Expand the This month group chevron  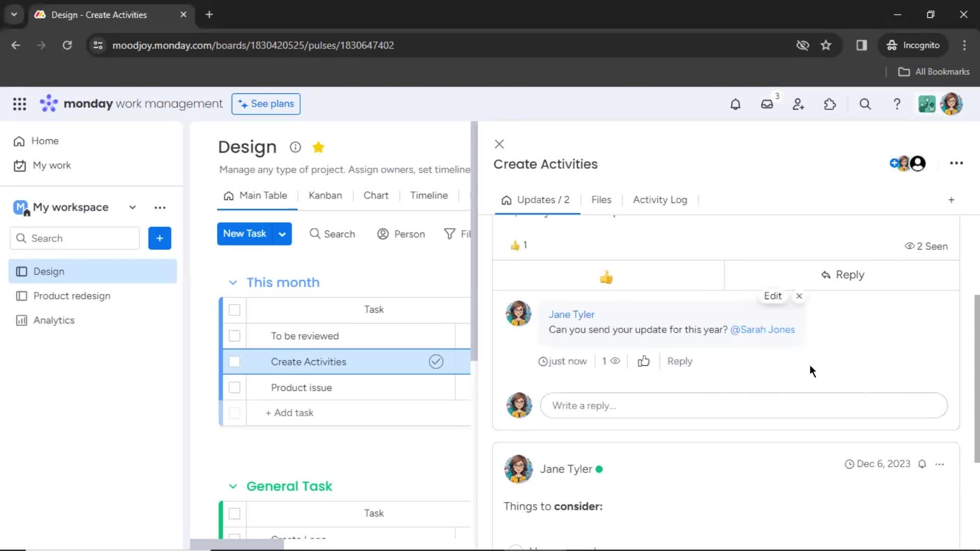[233, 282]
